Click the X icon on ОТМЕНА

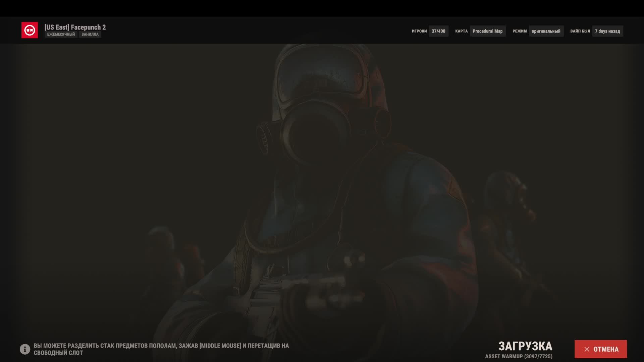point(587,349)
